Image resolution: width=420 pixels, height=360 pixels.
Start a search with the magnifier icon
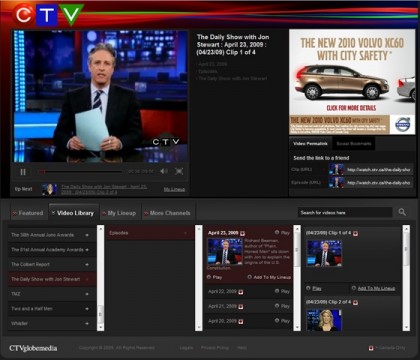point(402,212)
